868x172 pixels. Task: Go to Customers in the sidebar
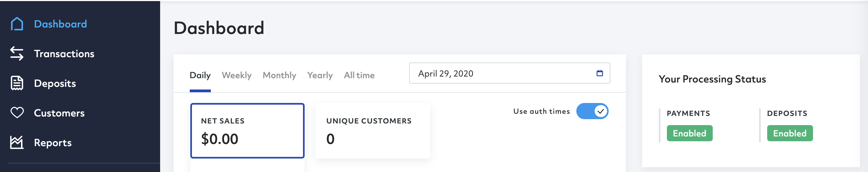click(x=59, y=113)
